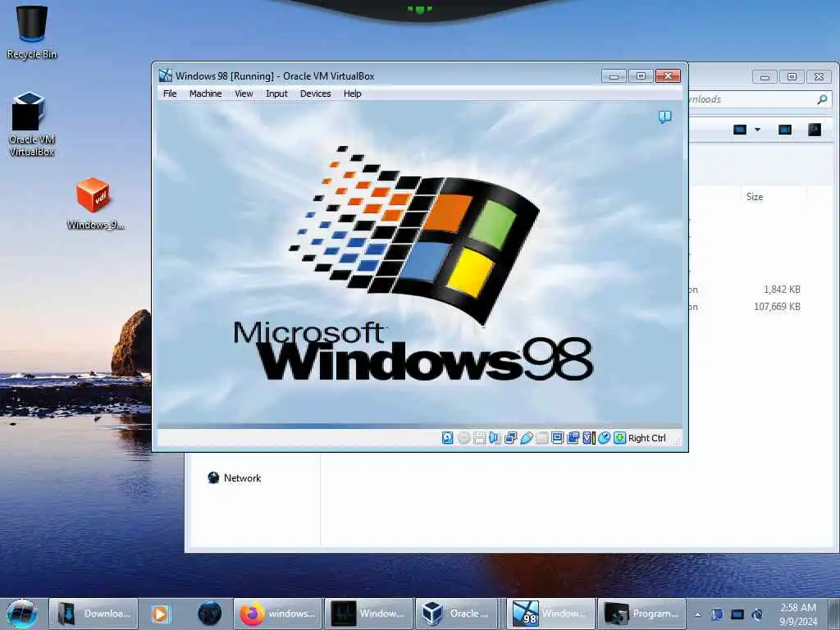This screenshot has width=840, height=630.
Task: Minimize the VirtualBox Windows 98 window
Action: 614,76
